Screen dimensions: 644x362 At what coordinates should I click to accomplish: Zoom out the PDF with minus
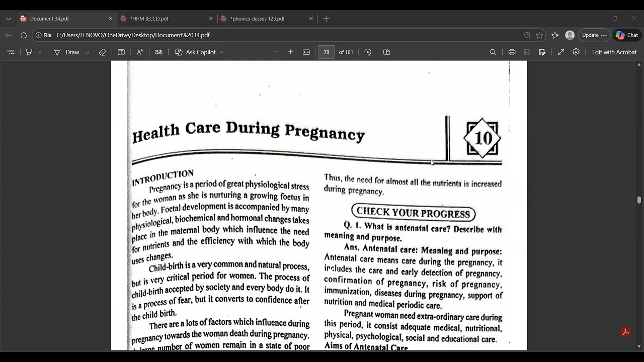coord(276,52)
